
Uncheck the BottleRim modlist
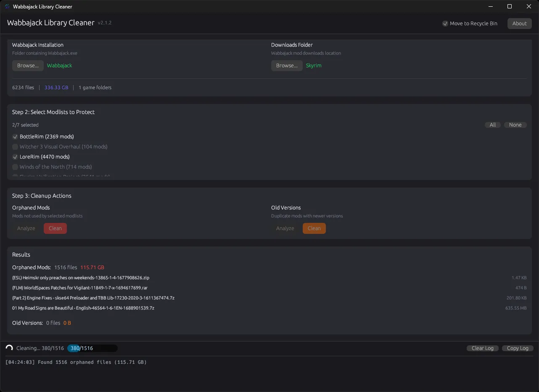(x=15, y=136)
